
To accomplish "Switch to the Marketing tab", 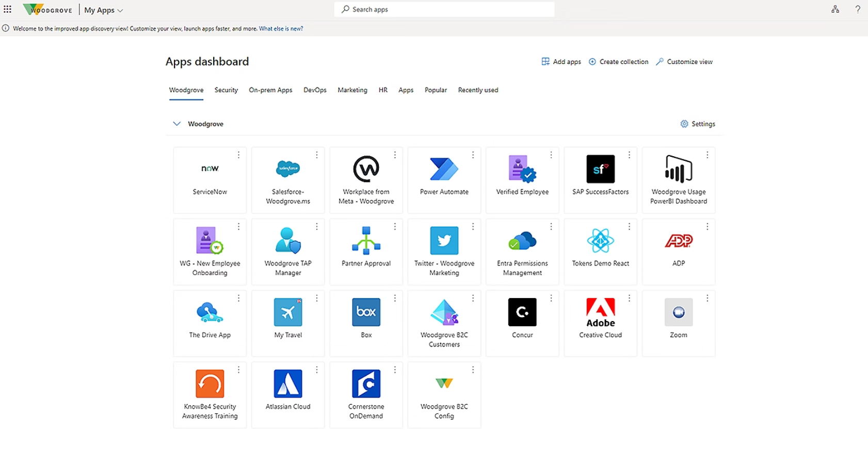I will point(352,90).
